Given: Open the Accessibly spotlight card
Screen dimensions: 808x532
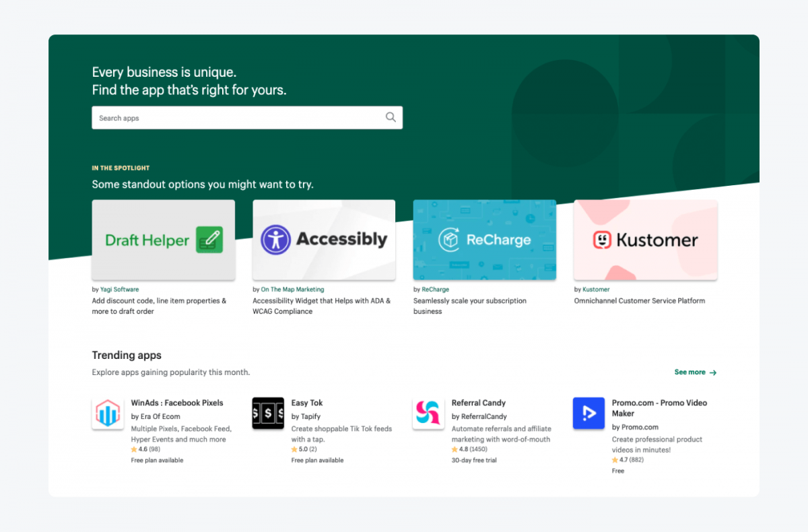Looking at the screenshot, I should click(x=324, y=240).
